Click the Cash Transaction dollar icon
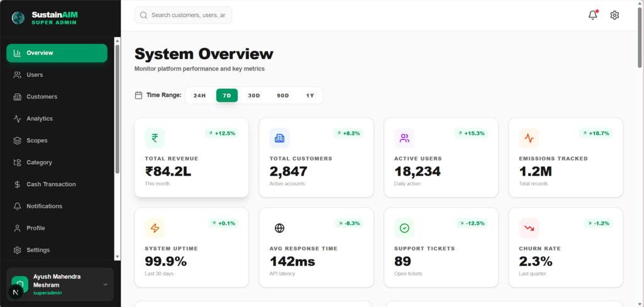Screen dimensions: 644x307 click(x=17, y=184)
